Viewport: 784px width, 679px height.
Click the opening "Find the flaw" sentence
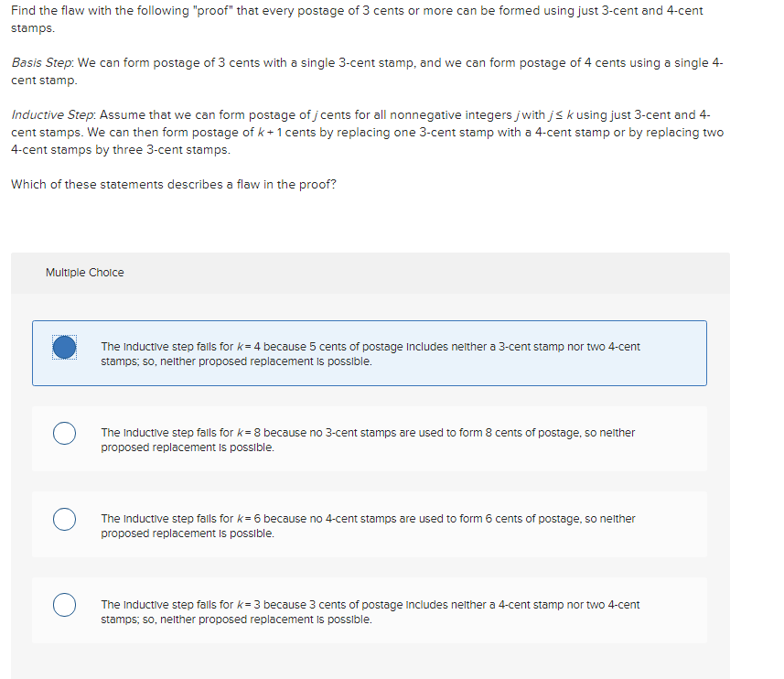coord(357,19)
